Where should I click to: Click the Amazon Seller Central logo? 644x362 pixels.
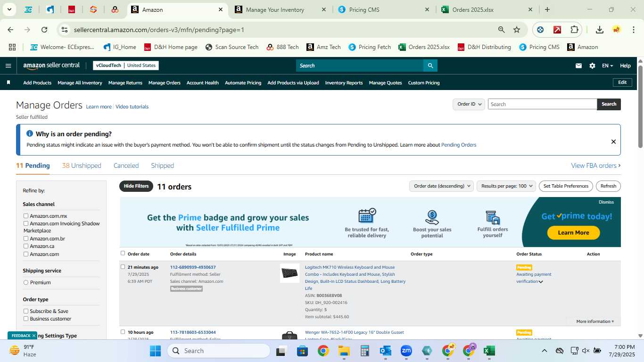[x=51, y=66]
